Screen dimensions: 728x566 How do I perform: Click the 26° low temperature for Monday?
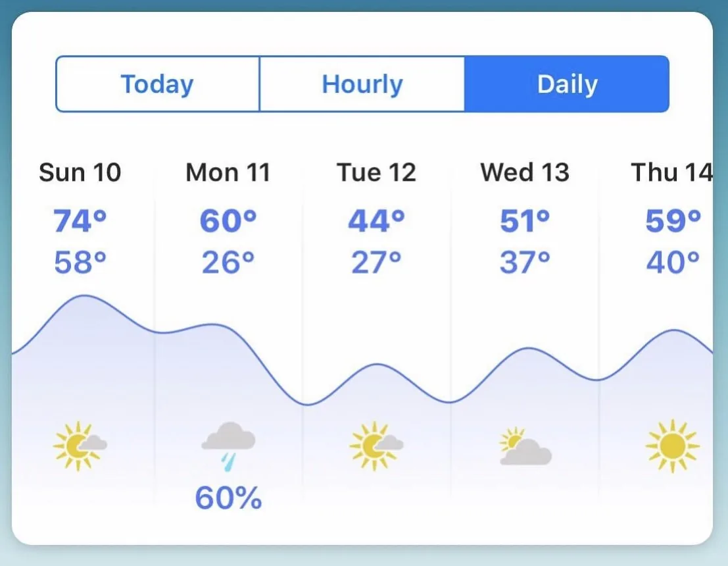(x=228, y=263)
